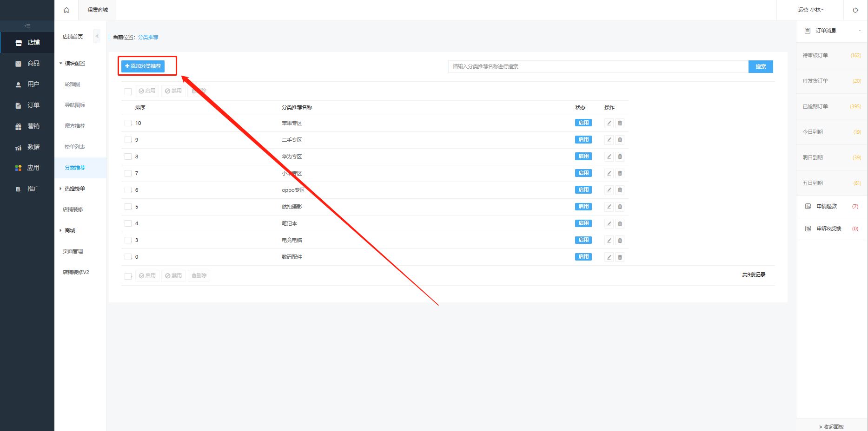The image size is (868, 431).
Task: Check the oppo专区 row checkbox
Action: (x=128, y=190)
